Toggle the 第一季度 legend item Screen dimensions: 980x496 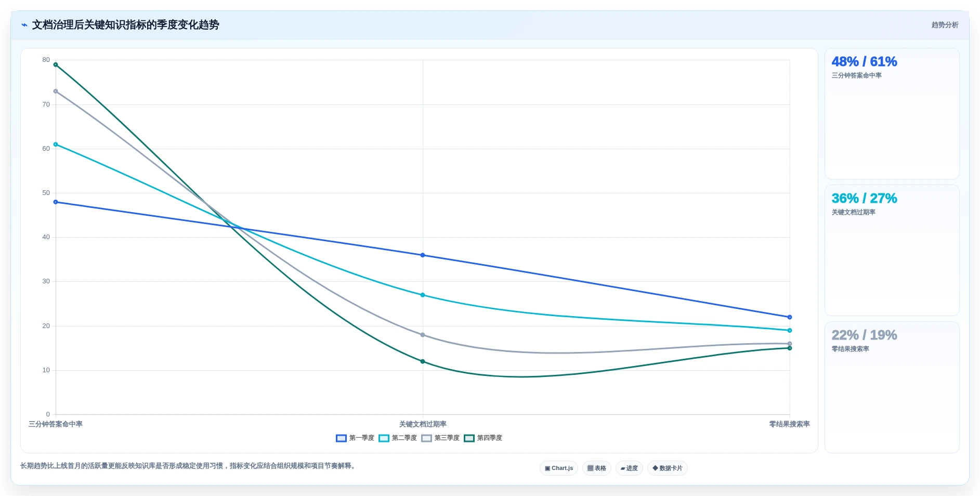[x=355, y=438]
